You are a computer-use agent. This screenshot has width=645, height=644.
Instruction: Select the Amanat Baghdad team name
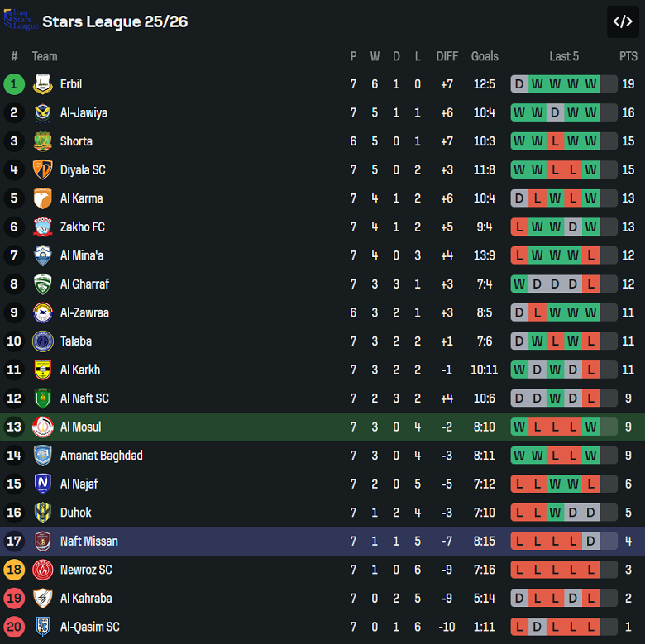(101, 455)
